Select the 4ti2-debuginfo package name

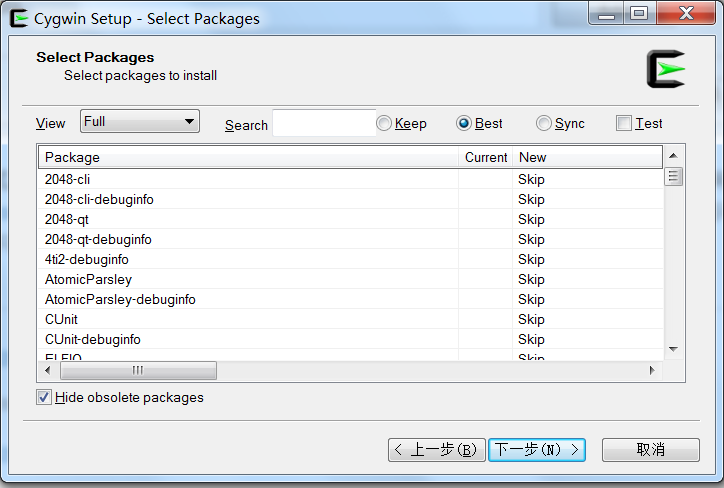(x=86, y=259)
